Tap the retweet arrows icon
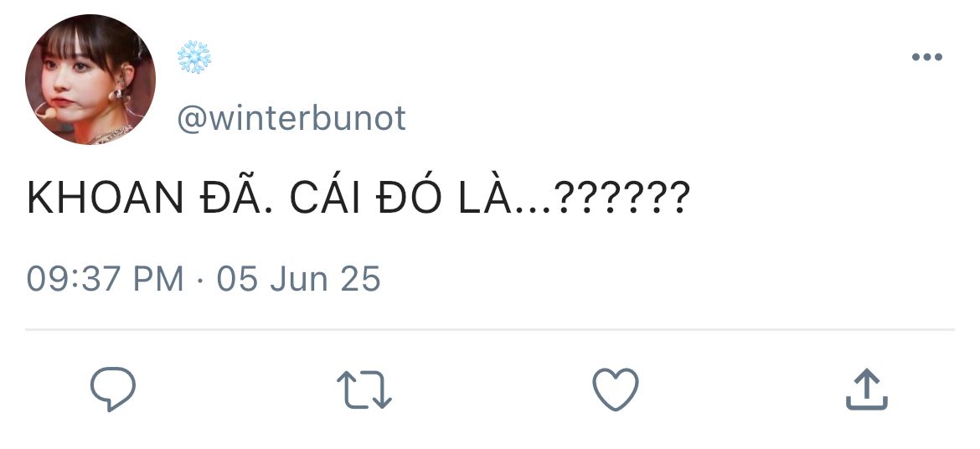The image size is (980, 449). pos(364,390)
